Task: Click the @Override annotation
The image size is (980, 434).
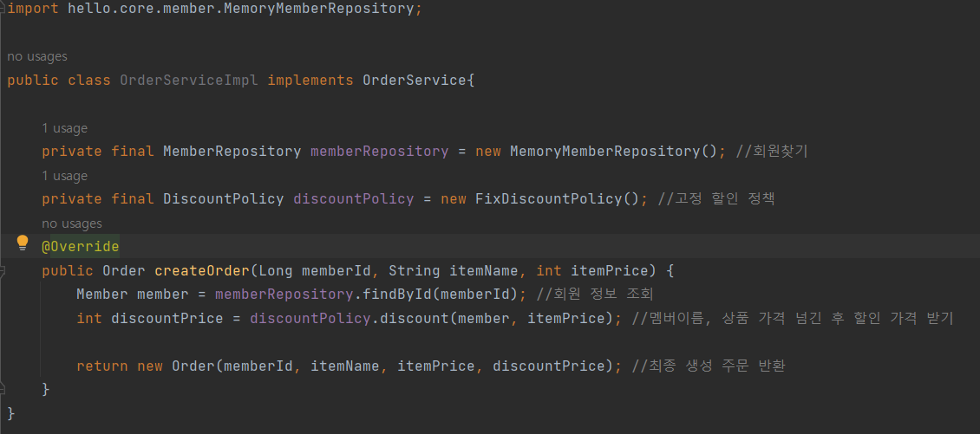Action: pyautogui.click(x=80, y=247)
